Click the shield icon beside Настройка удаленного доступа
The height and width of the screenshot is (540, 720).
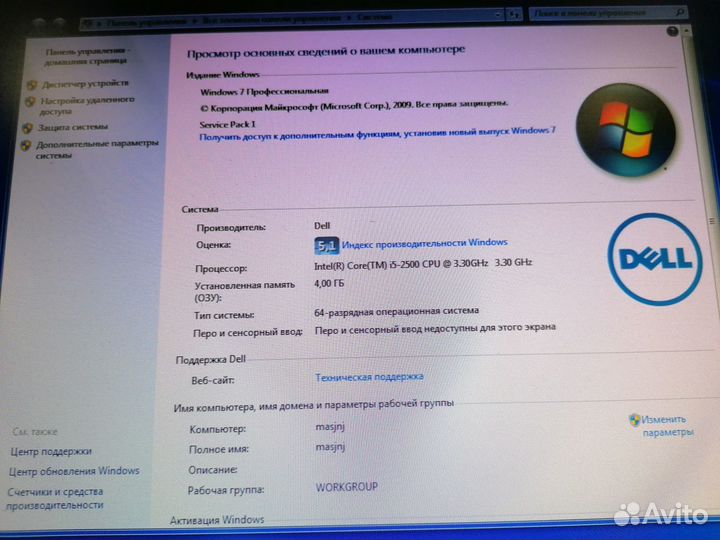tap(30, 101)
